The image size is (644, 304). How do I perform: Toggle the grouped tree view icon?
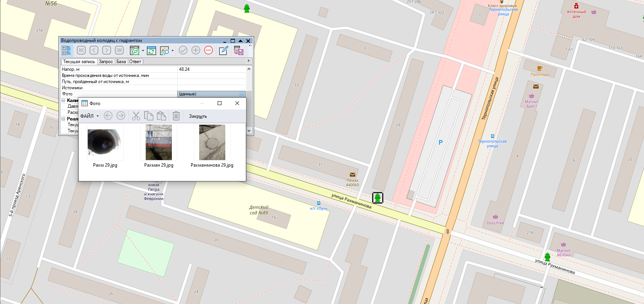tap(67, 50)
